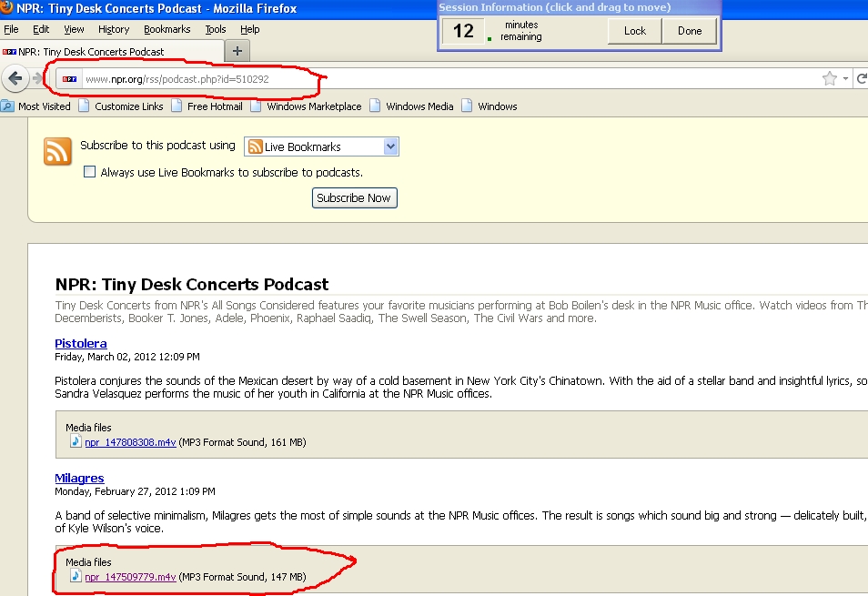Open the Edit menu

pos(41,29)
